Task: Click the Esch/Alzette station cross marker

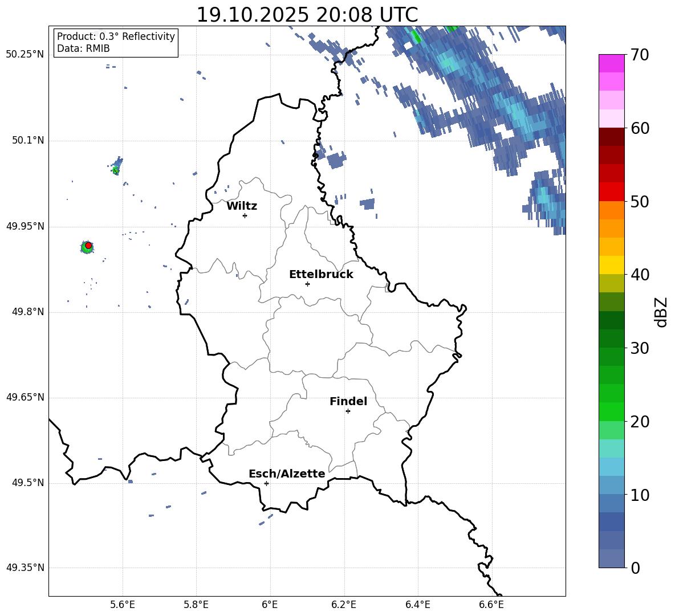Action: [x=266, y=483]
